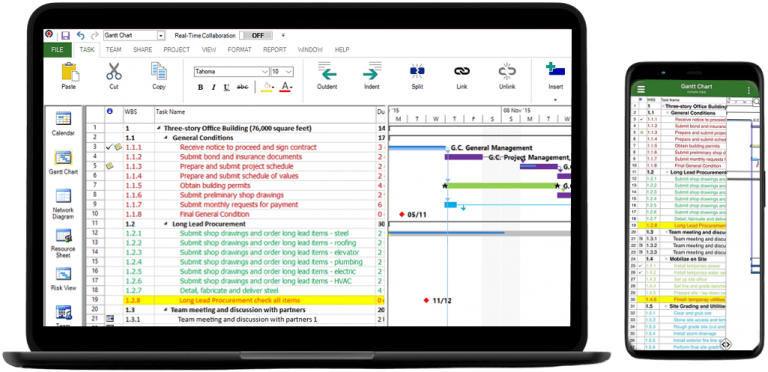Switch to the VIEW ribbon tab

[209, 50]
